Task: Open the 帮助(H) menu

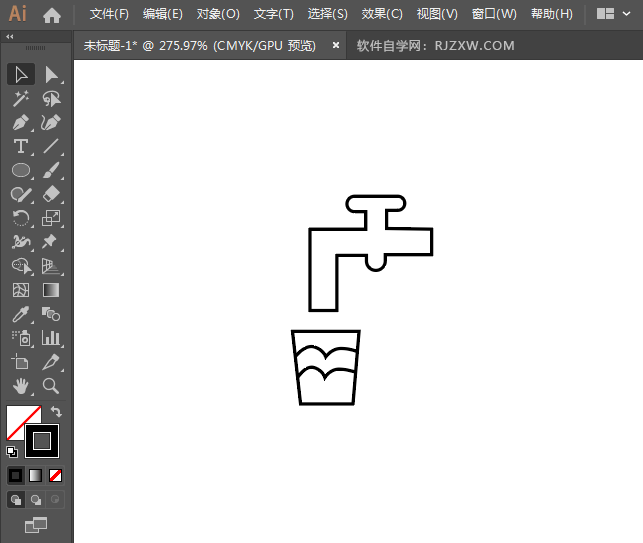Action: [552, 14]
